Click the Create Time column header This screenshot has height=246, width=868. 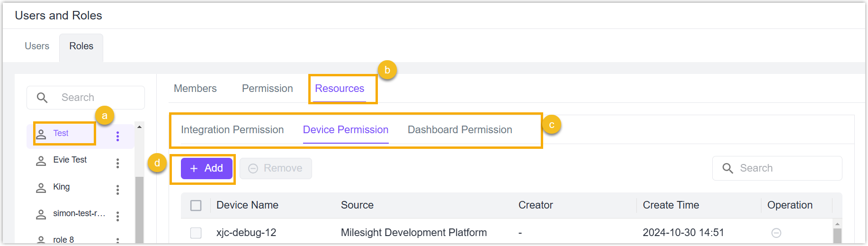point(671,205)
